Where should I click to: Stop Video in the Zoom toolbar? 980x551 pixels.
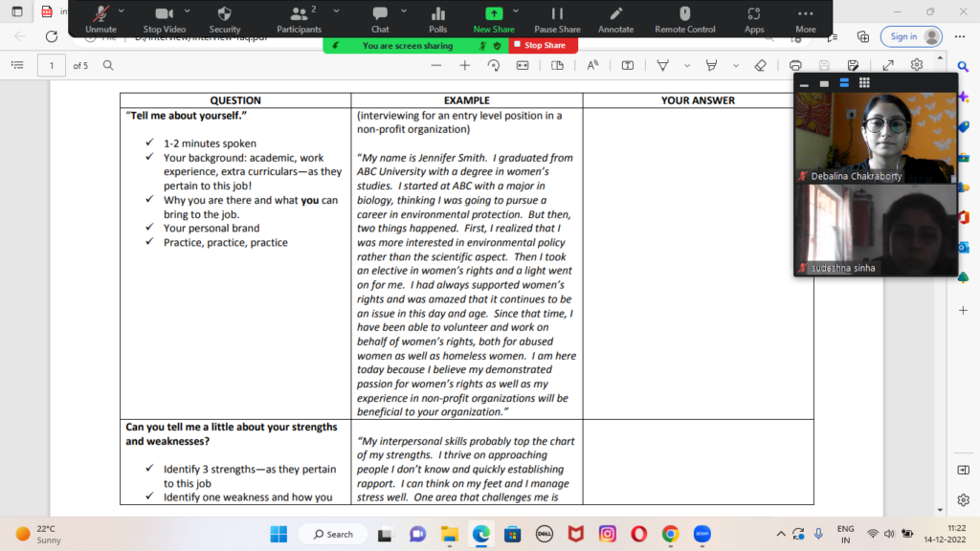[164, 18]
